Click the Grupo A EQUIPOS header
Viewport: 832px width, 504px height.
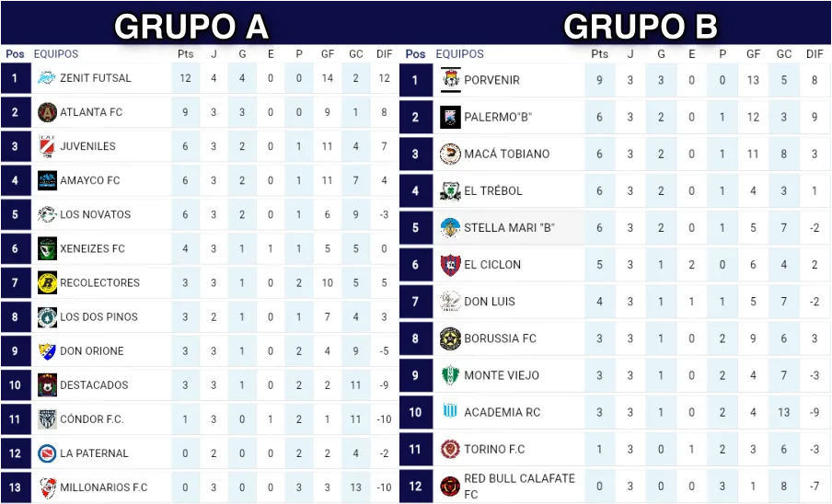point(56,54)
